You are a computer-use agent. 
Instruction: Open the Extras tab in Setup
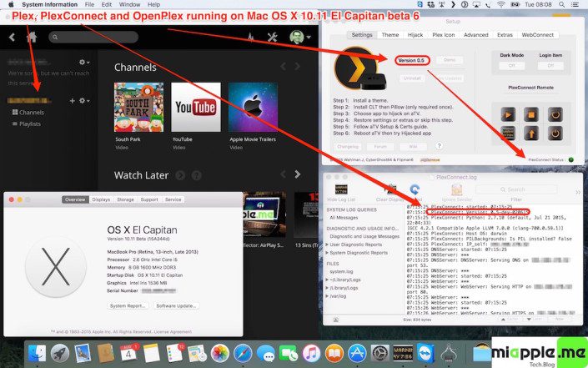505,35
